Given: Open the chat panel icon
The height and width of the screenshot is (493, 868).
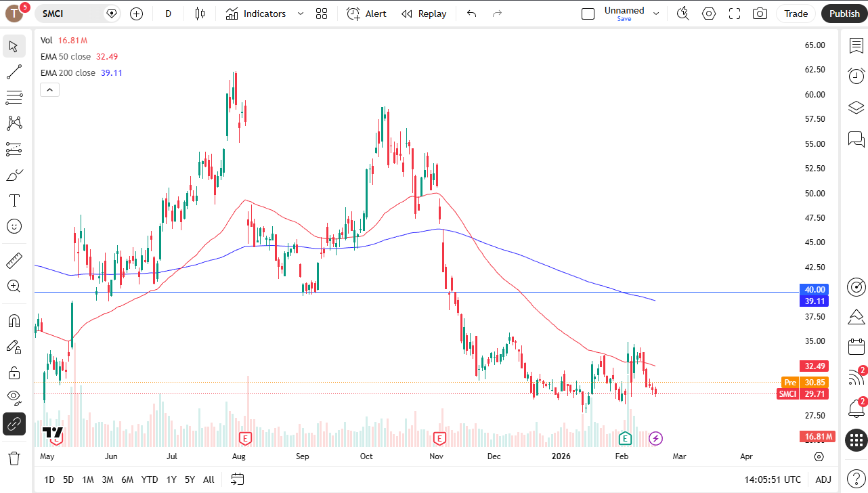Looking at the screenshot, I should [856, 139].
